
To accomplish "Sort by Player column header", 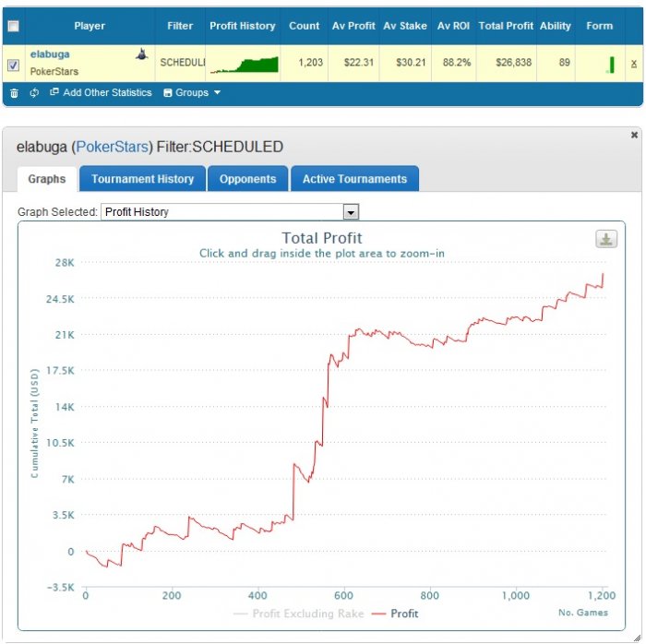I will pos(90,26).
